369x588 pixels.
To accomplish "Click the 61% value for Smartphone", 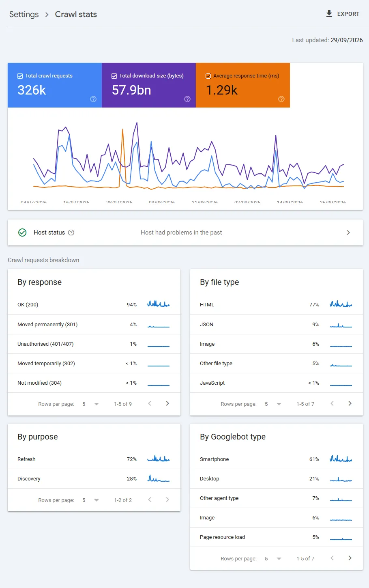I will click(x=314, y=459).
